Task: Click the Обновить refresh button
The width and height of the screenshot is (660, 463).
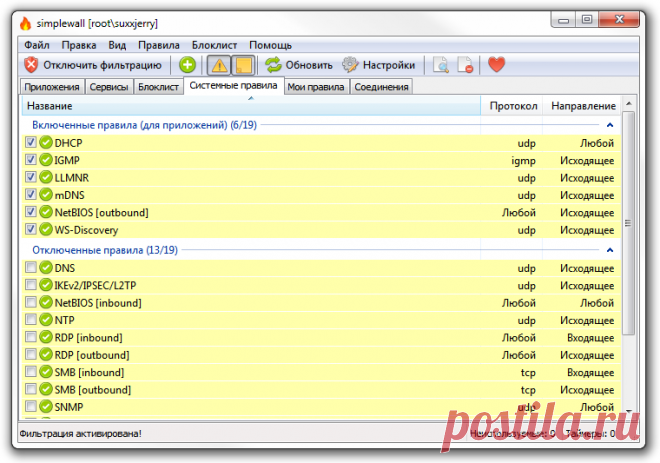Action: point(299,65)
